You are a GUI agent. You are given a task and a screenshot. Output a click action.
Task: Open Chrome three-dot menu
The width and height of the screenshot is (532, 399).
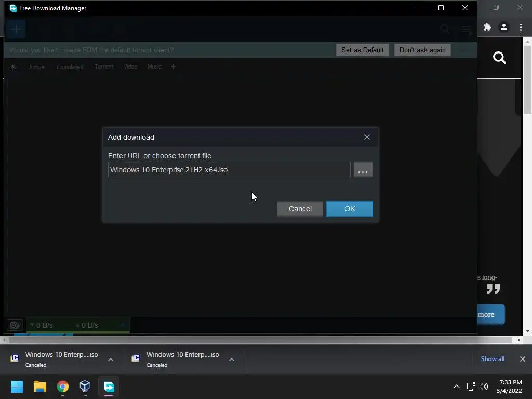point(521,27)
